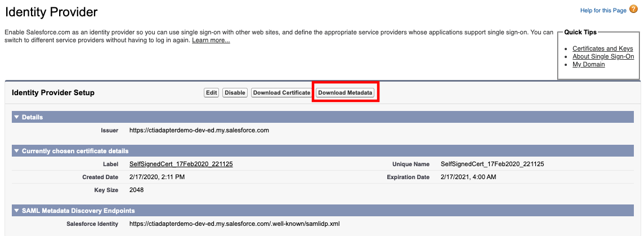Click the Identity Provider page title
The image size is (644, 236).
click(51, 12)
